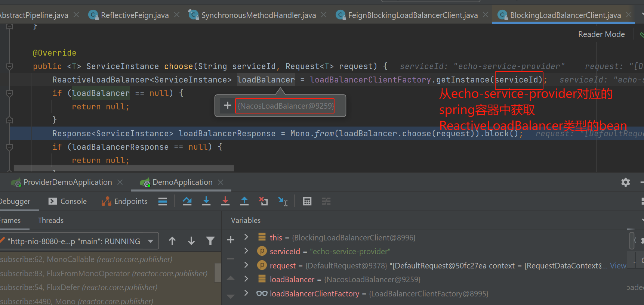644x305 pixels.
Task: Expand the 'this' variable node
Action: click(246, 237)
